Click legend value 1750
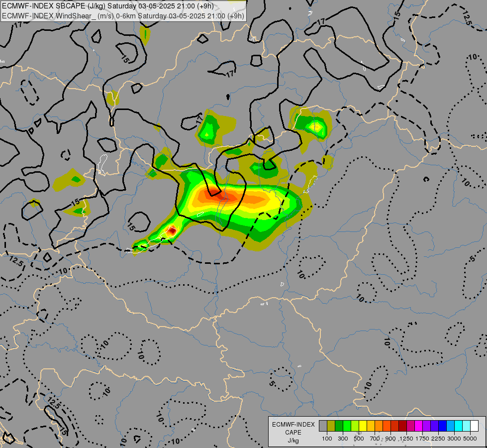The height and width of the screenshot is (448, 487). point(422,439)
